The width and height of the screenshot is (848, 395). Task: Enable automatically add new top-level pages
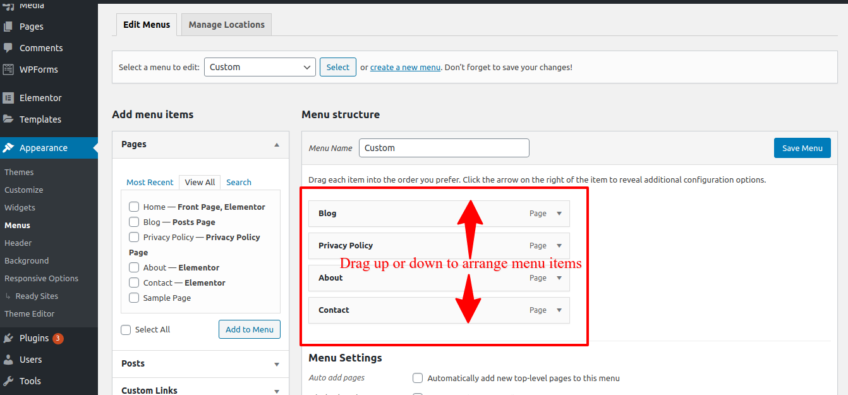418,378
